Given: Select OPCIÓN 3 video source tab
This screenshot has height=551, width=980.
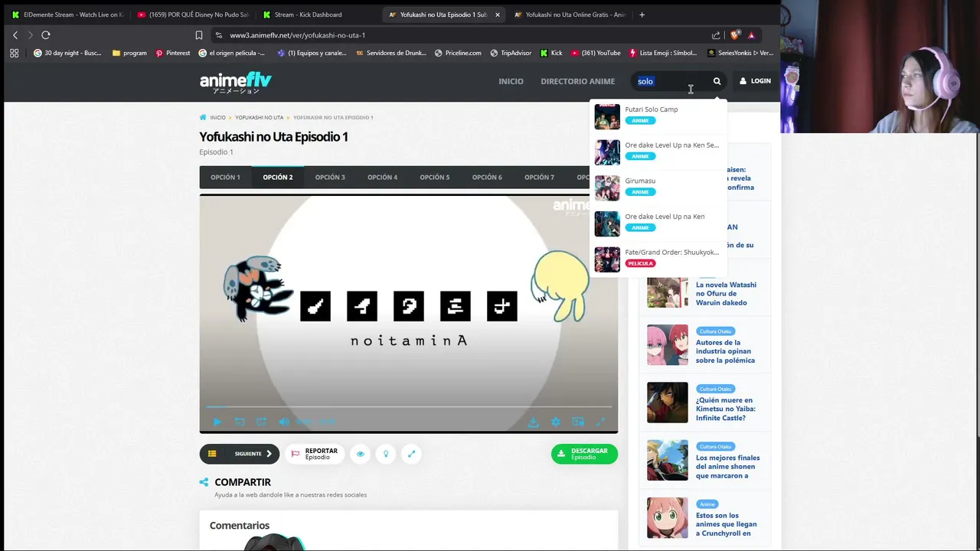Looking at the screenshot, I should (330, 177).
